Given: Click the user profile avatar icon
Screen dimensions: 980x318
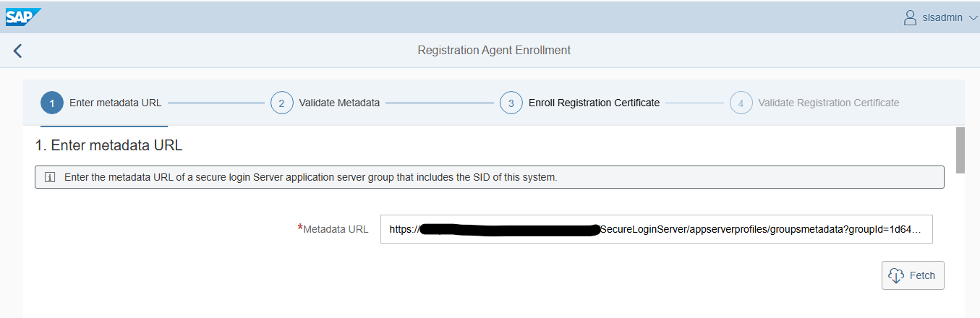Looking at the screenshot, I should (911, 17).
